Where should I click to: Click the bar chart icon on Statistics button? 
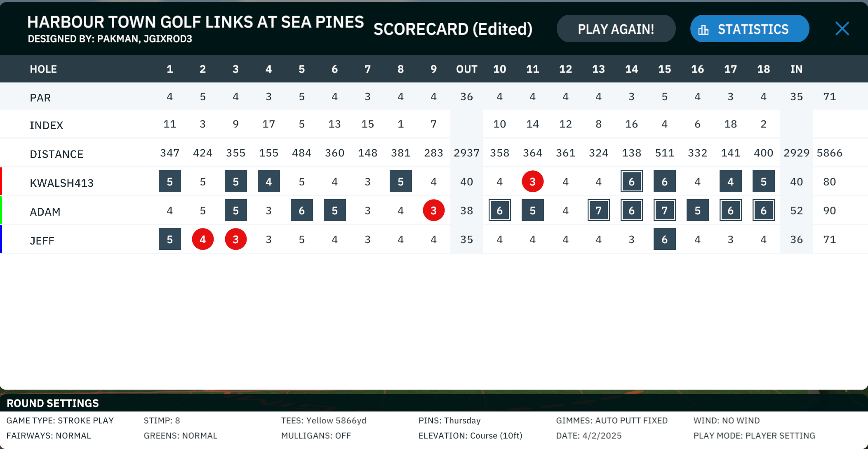point(703,30)
